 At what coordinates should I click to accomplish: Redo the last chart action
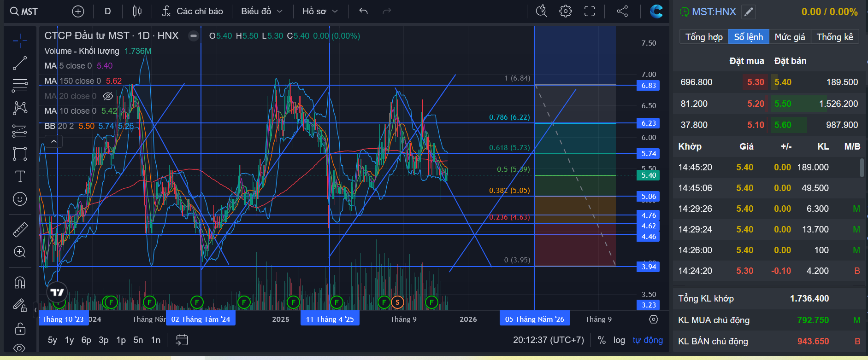point(387,12)
